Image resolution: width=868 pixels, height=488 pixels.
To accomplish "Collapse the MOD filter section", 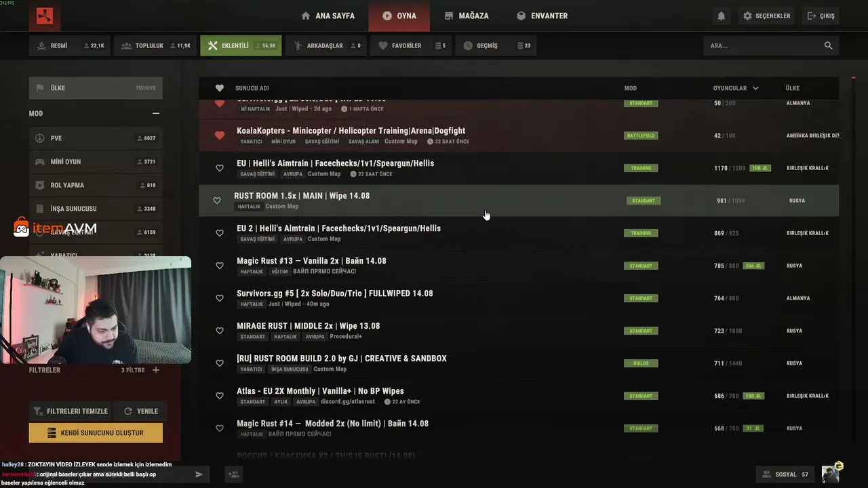I will (156, 114).
